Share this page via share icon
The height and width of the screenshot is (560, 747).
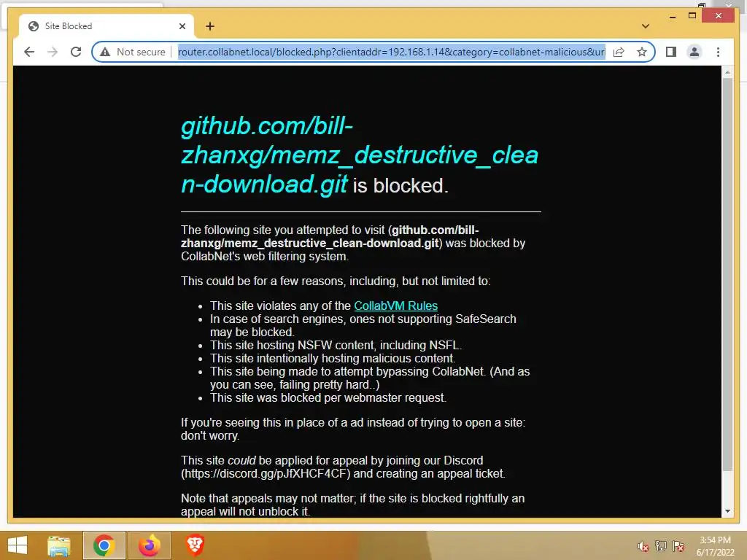coord(619,52)
